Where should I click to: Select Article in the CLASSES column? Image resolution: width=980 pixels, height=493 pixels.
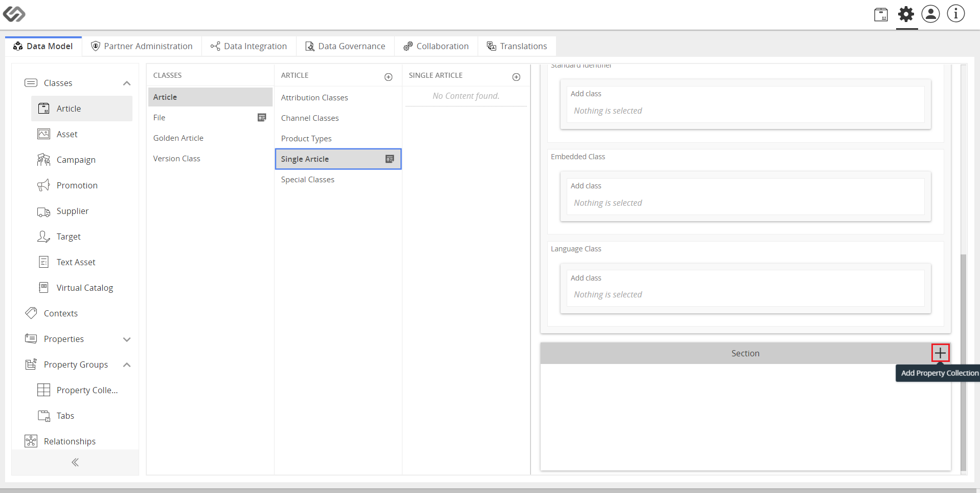point(210,97)
